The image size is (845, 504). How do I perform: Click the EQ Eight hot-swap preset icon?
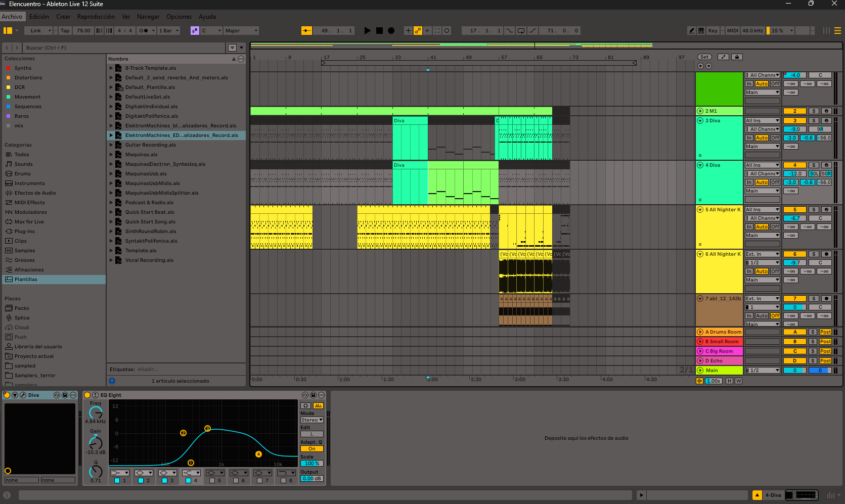pyautogui.click(x=305, y=395)
